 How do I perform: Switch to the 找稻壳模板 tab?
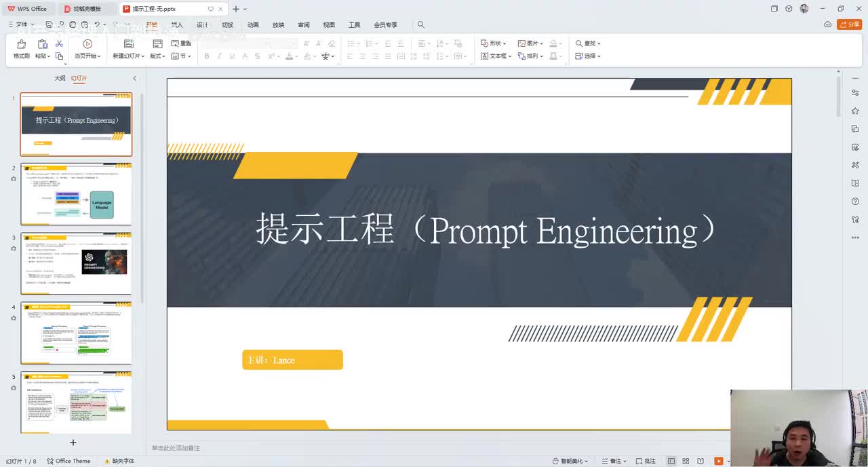click(87, 9)
